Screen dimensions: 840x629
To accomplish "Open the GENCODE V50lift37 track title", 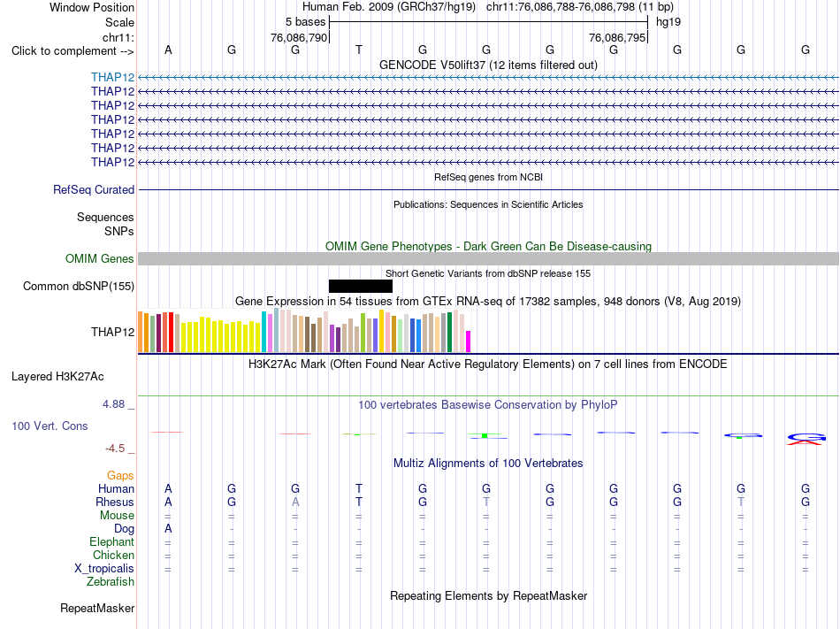I will [488, 65].
